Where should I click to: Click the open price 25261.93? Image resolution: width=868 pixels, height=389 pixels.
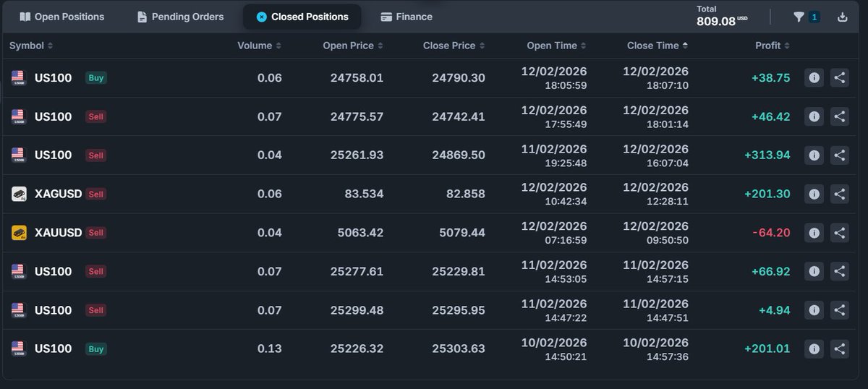coord(357,155)
